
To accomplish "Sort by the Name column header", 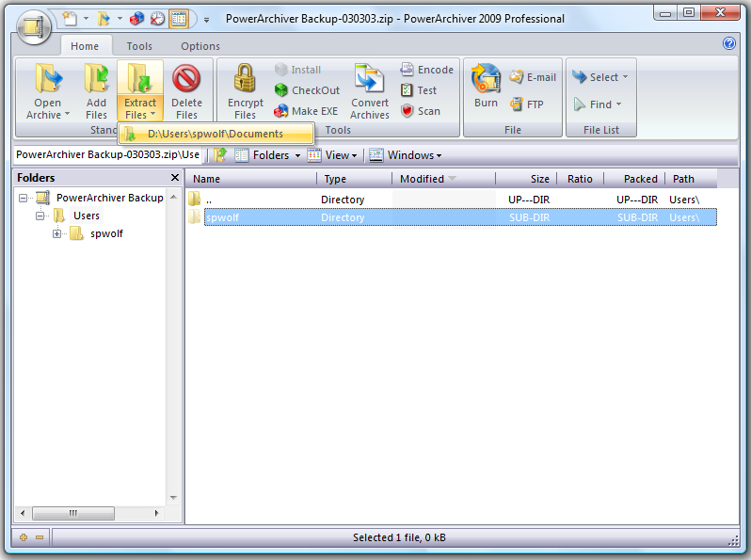I will [251, 179].
